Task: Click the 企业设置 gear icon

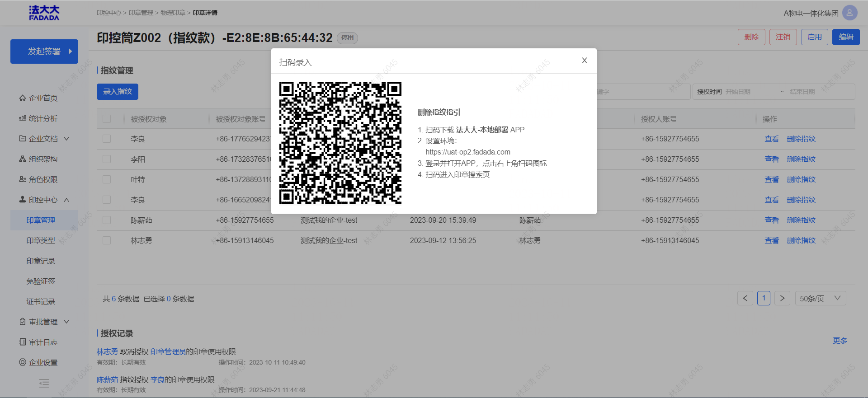Action: pos(23,362)
